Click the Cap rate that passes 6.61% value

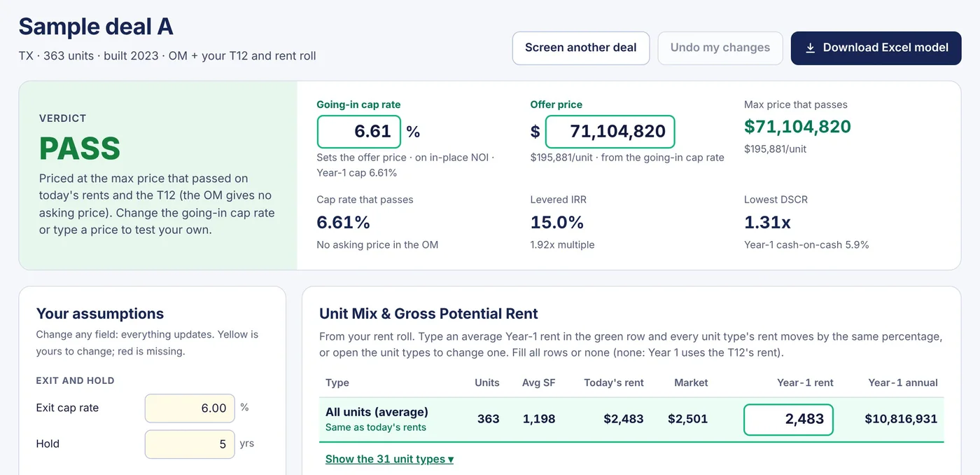[343, 223]
